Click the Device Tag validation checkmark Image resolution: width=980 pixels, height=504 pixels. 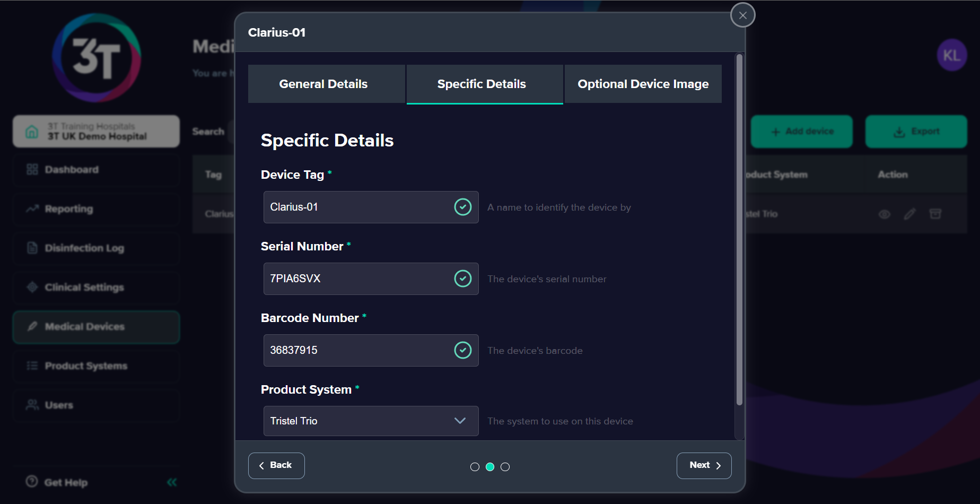[x=462, y=207]
